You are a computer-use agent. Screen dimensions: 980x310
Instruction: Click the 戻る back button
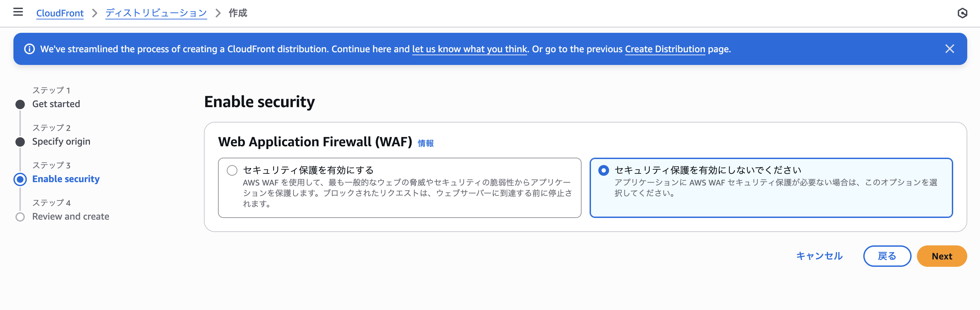(887, 256)
